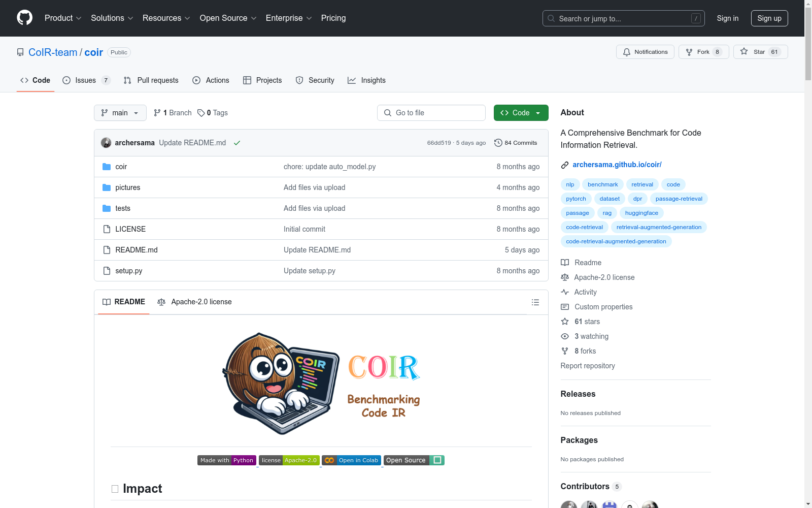Click the 1 Branch link
This screenshot has height=508, width=812.
click(x=173, y=113)
